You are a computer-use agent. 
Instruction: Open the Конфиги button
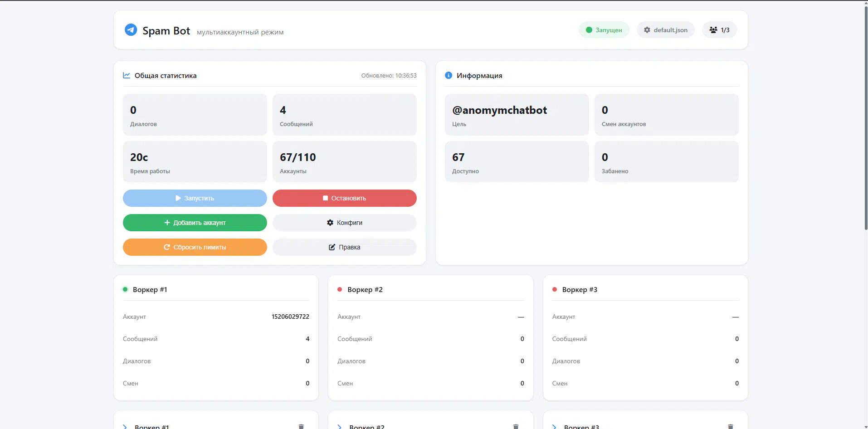[x=344, y=223]
